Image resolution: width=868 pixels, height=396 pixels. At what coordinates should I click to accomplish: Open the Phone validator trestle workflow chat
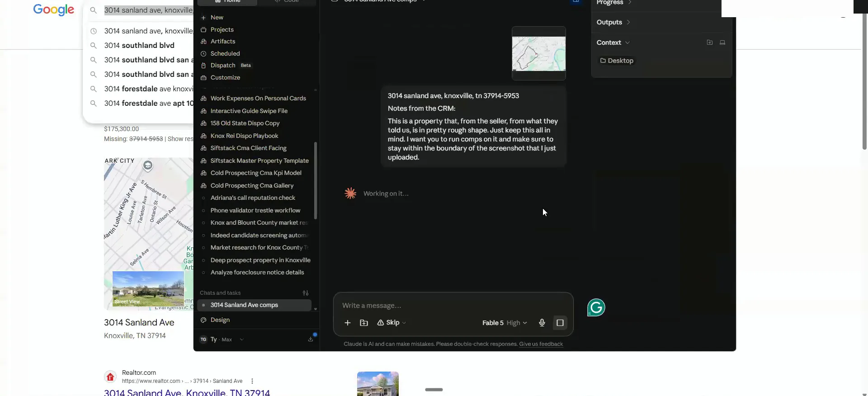(x=255, y=211)
